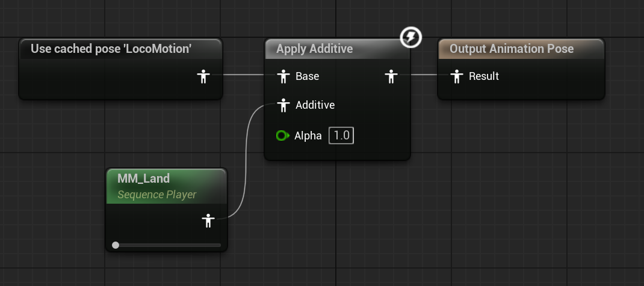Click the Sequence Player subtitle text
The image size is (644, 286).
coord(157,195)
